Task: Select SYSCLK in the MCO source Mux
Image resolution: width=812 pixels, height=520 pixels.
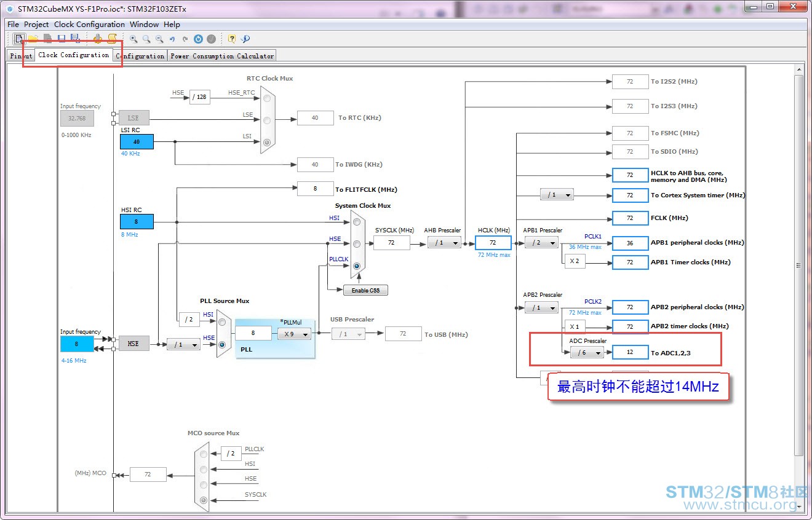Action: pyautogui.click(x=204, y=500)
